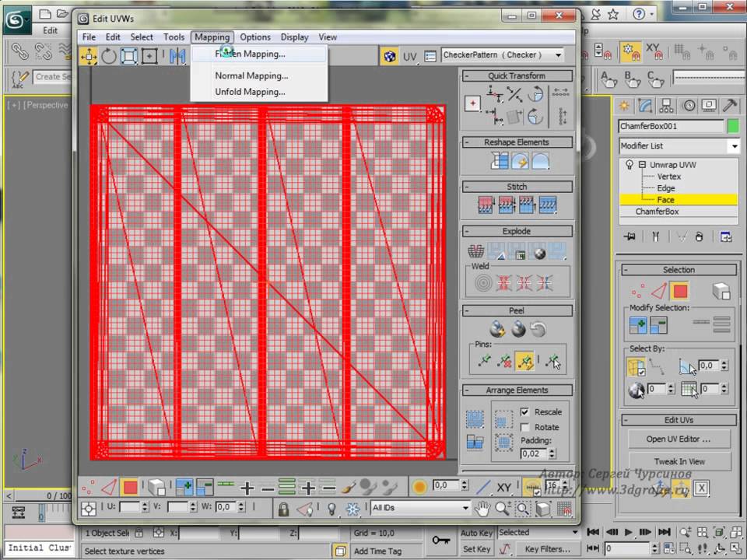747x560 pixels.
Task: Select the Move tool in UV editor toolbar
Action: coord(89,56)
